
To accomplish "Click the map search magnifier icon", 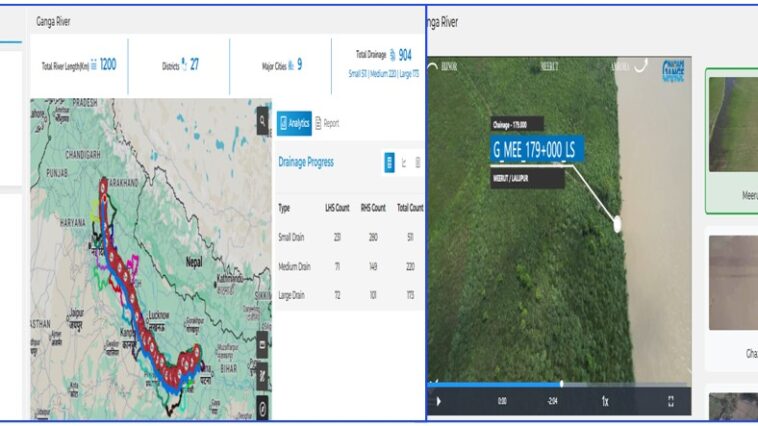I will 262,115.
